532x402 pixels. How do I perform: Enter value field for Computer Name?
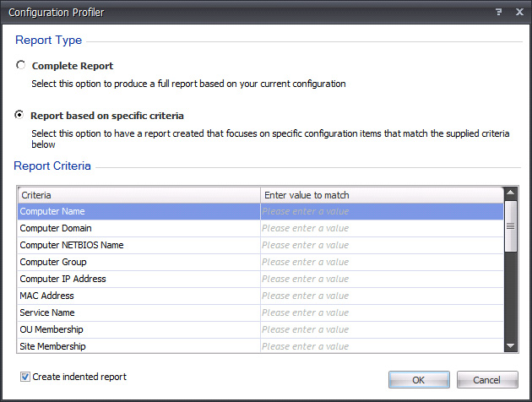point(381,212)
